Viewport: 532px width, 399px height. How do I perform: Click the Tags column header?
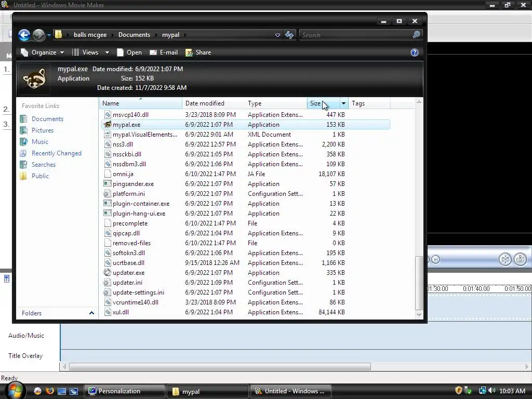369,103
